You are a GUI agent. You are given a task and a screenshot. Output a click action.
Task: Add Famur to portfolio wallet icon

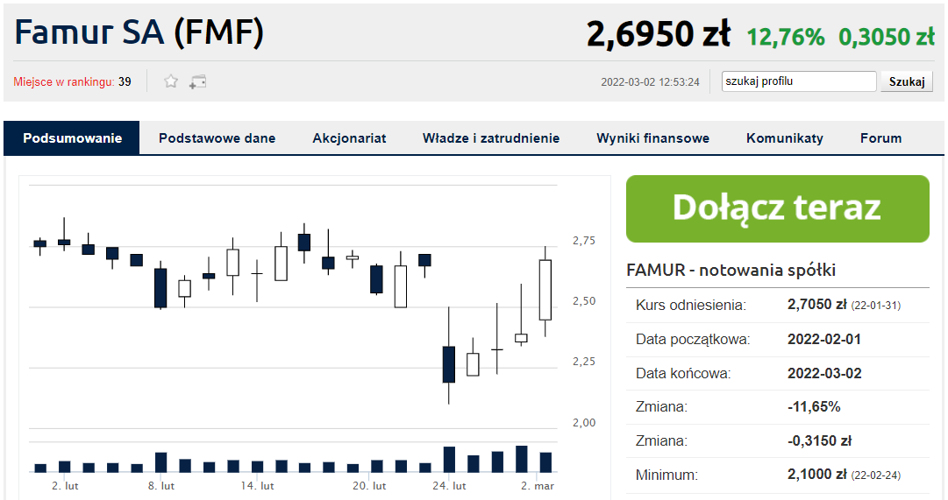click(198, 82)
